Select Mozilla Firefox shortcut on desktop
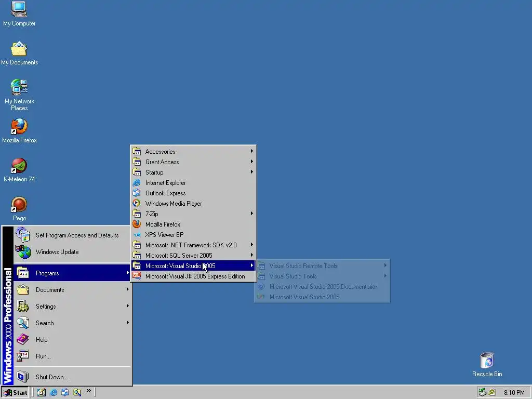Viewport: 532px width, 399px height. pyautogui.click(x=19, y=130)
